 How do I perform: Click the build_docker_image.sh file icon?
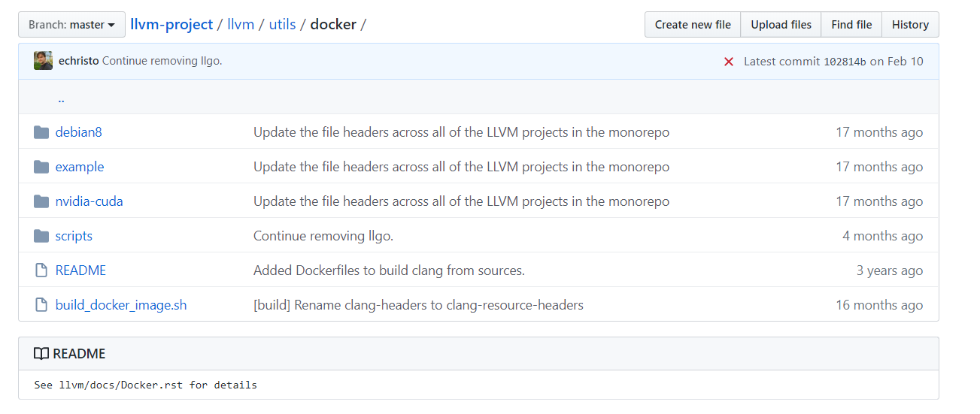tap(41, 305)
